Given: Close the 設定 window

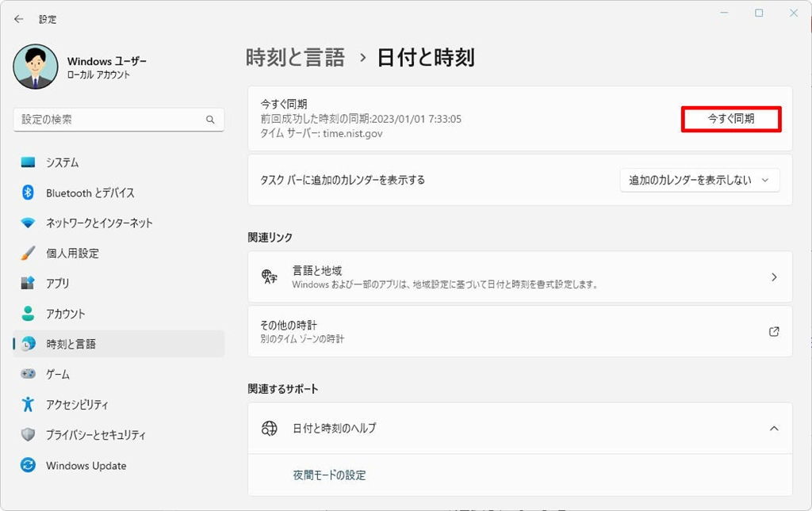Looking at the screenshot, I should pyautogui.click(x=793, y=13).
